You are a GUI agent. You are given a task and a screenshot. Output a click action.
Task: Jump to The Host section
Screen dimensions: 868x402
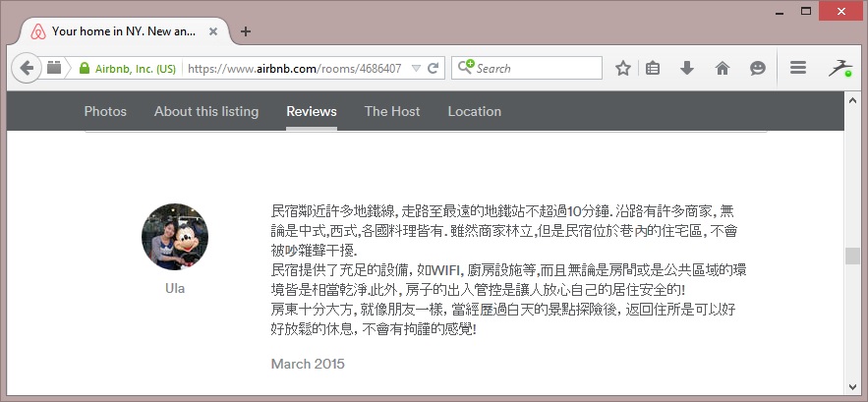(x=392, y=111)
